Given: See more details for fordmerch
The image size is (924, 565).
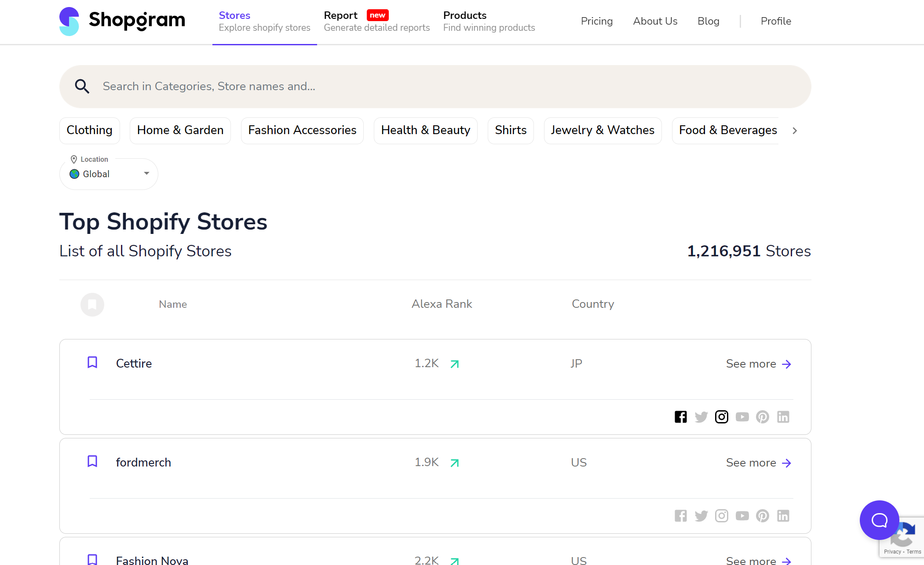Looking at the screenshot, I should pos(759,463).
